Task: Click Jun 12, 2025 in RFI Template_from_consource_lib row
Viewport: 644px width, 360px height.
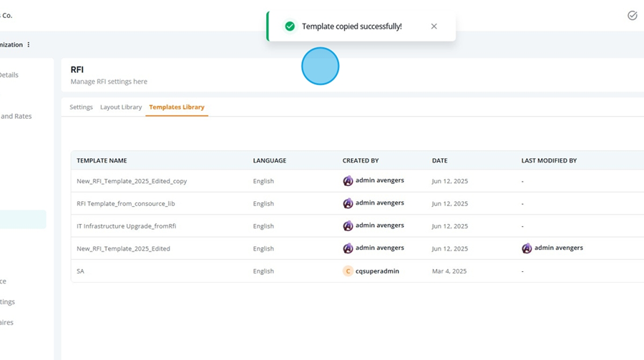Action: 450,203
